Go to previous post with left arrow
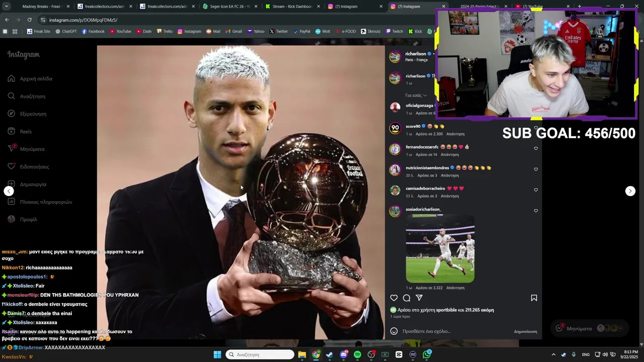Screen dimensions: 644x362 9,191
